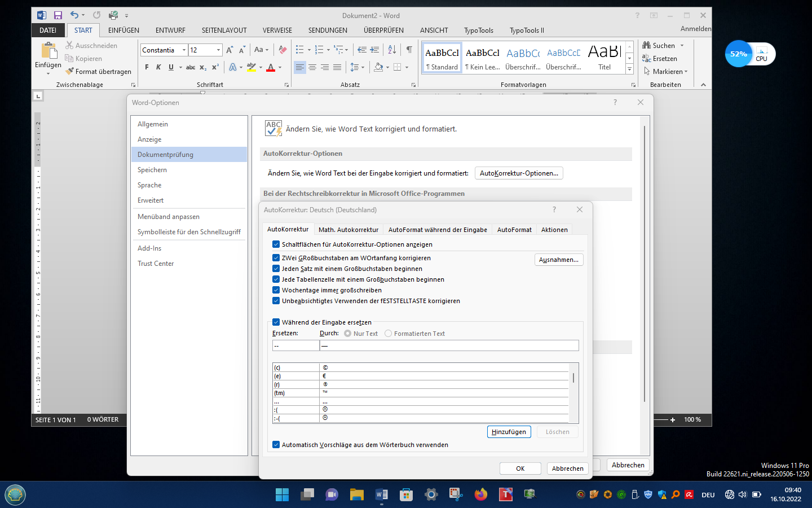Open Ersetzen replace tool

tap(660, 59)
